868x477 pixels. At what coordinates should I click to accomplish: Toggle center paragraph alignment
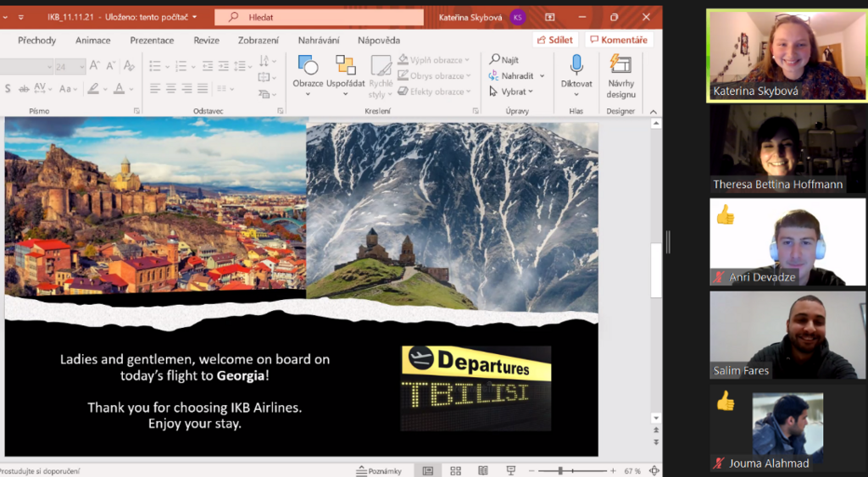(x=171, y=89)
